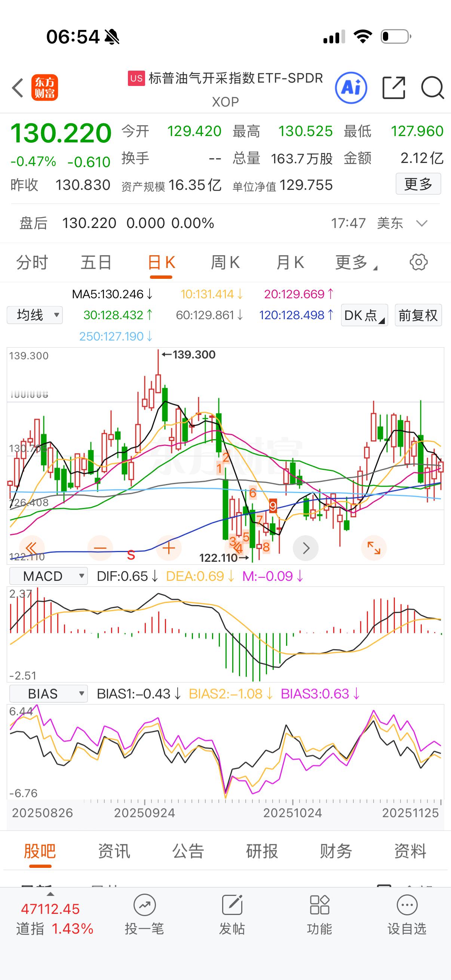Screen dimensions: 451x980
Task: Share via the export icon
Action: [393, 88]
